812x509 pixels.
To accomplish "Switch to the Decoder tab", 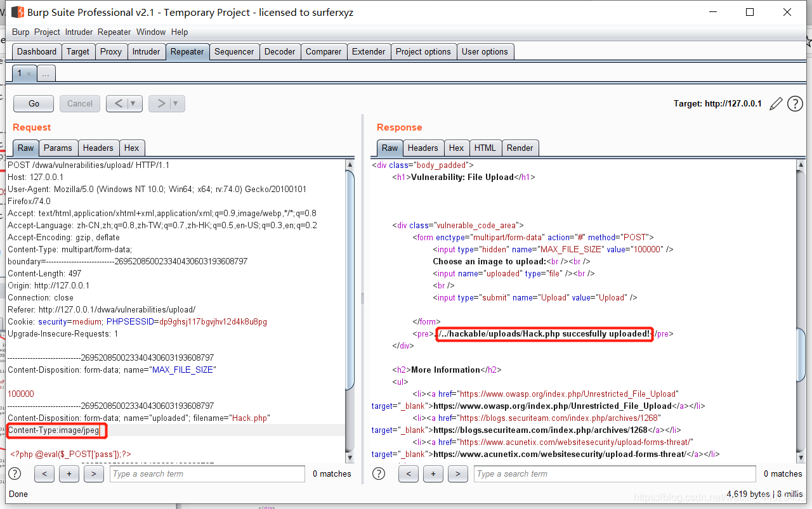I will [x=280, y=51].
